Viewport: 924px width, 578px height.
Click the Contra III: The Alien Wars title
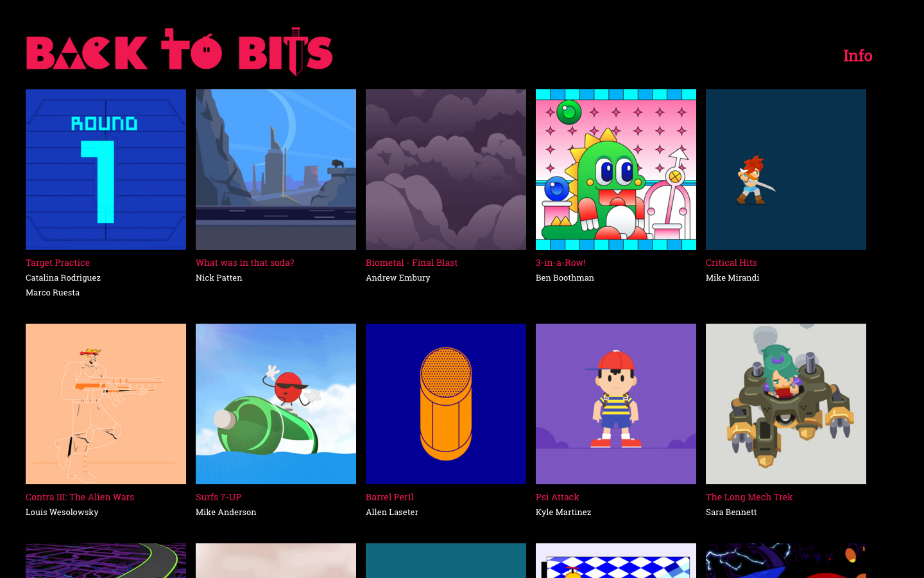click(80, 497)
